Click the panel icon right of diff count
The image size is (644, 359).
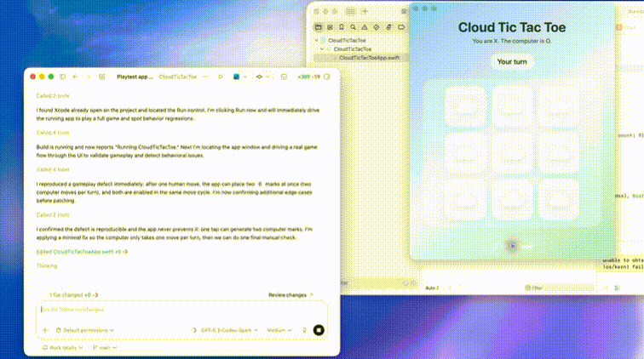[x=327, y=77]
